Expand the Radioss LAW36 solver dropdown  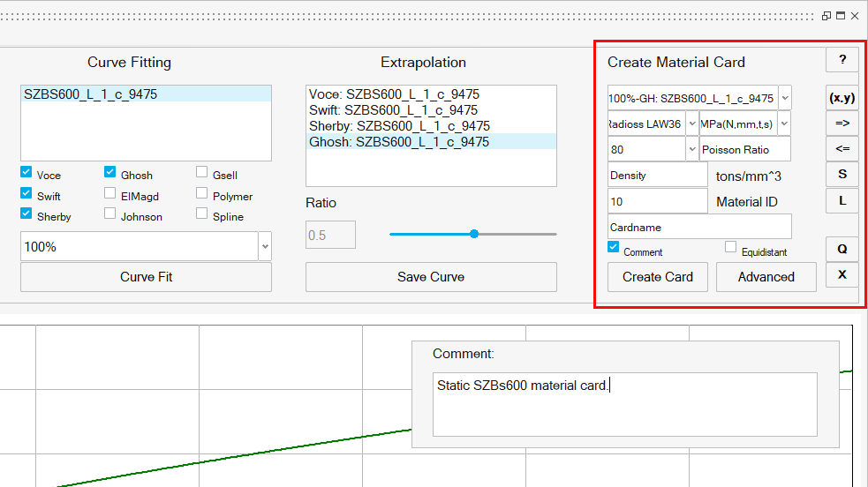[691, 124]
